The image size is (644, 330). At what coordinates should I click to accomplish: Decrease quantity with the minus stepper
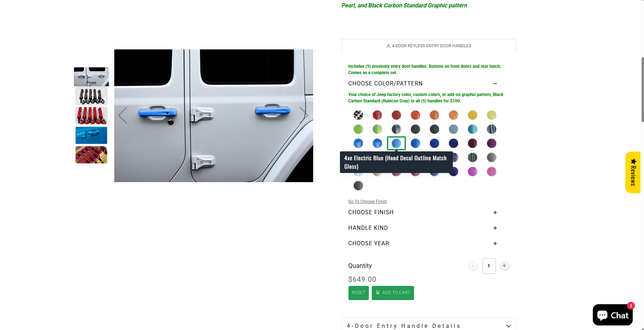(x=473, y=266)
